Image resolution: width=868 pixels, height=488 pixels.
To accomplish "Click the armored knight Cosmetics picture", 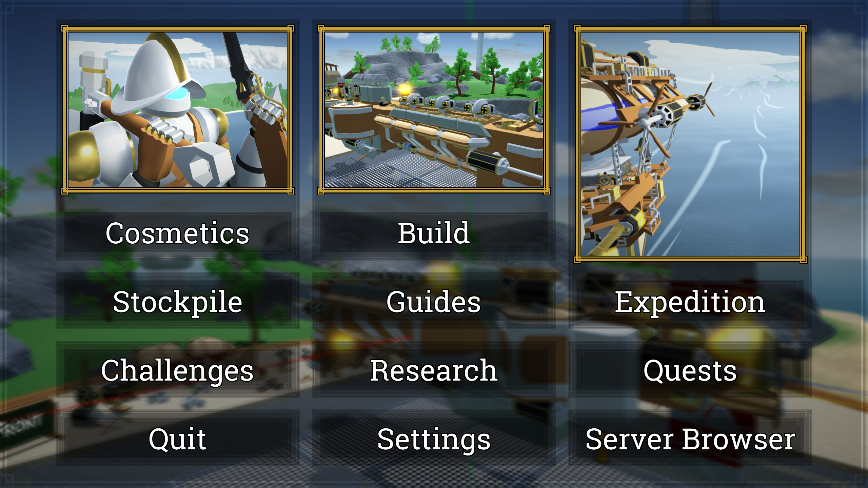I will [x=178, y=109].
